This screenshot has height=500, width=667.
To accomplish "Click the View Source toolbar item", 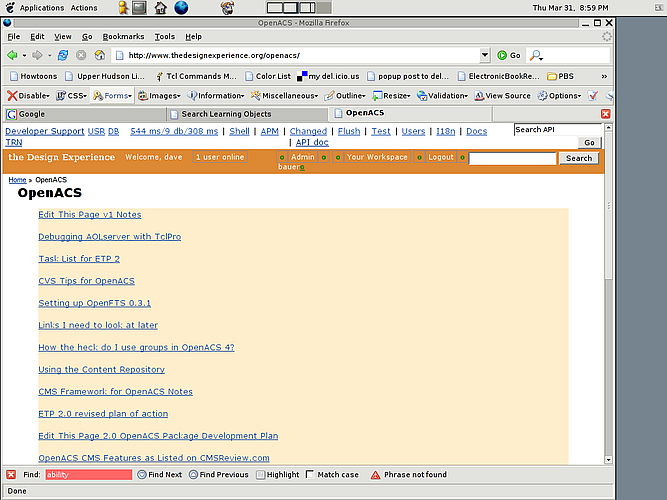I will pyautogui.click(x=502, y=96).
